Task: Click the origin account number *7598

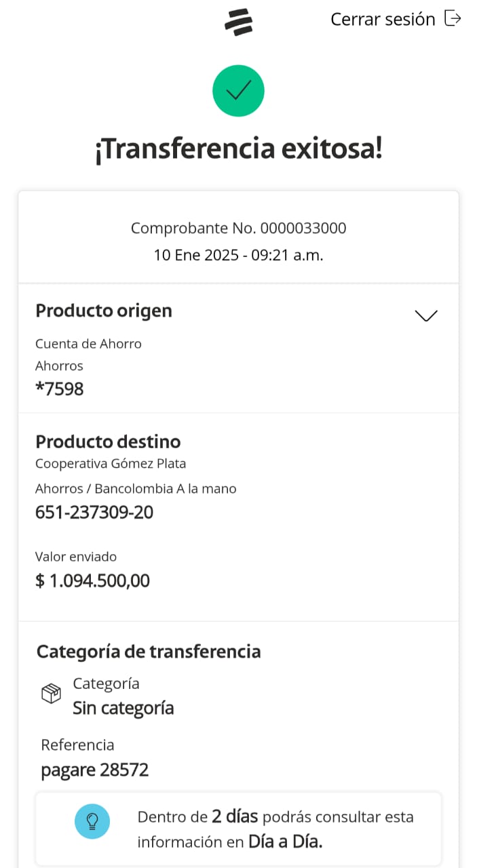Action: [60, 389]
